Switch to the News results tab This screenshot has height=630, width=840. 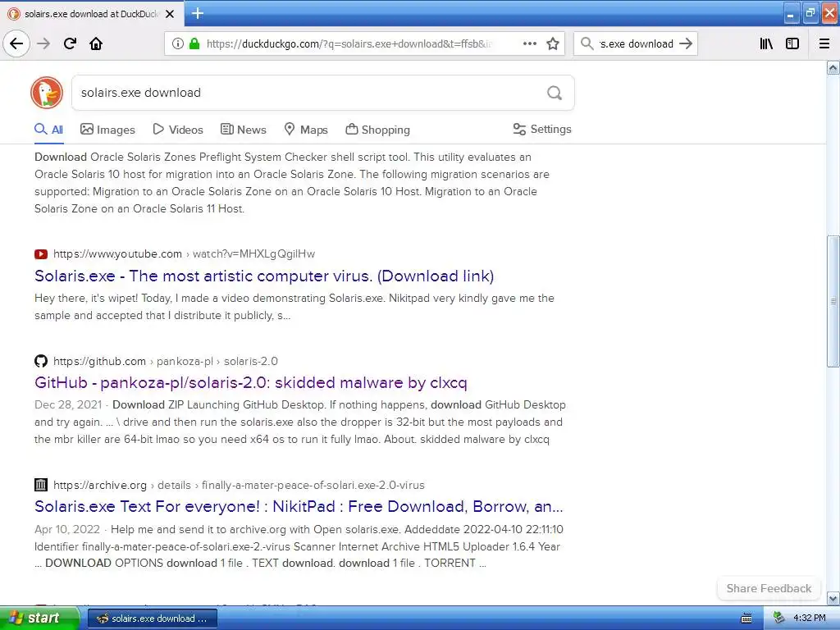[x=243, y=130]
